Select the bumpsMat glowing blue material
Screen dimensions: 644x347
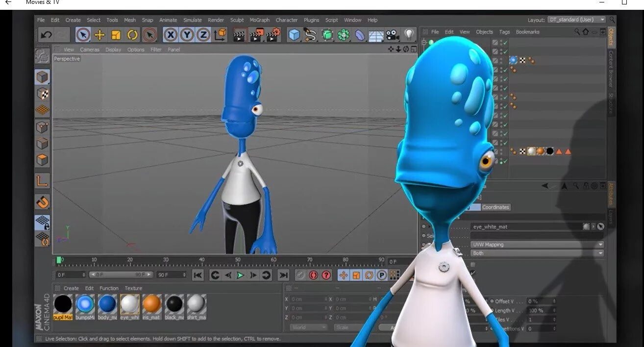[85, 307]
